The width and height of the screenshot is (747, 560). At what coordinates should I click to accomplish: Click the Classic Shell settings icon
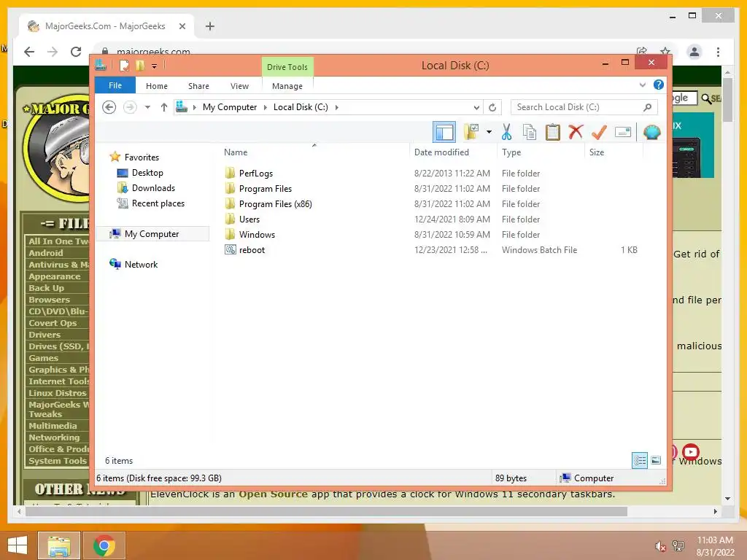click(x=651, y=132)
